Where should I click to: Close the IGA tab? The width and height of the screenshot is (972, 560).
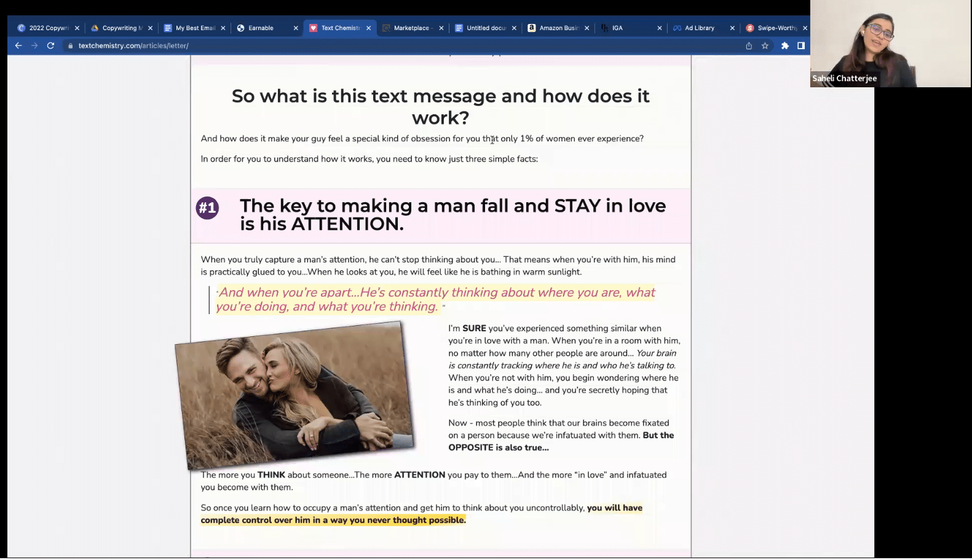[659, 28]
